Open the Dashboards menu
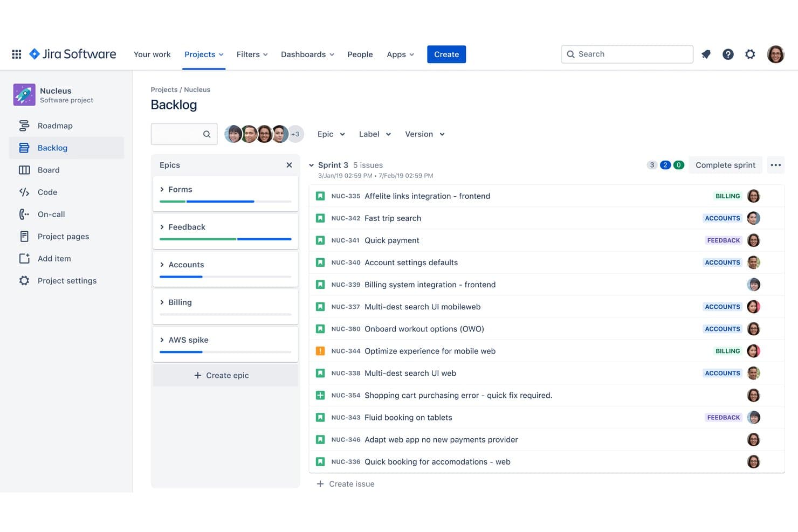This screenshot has height=532, width=798. (307, 54)
